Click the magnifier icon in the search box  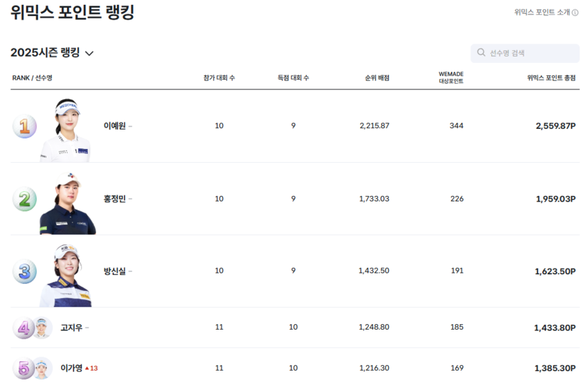pos(481,53)
